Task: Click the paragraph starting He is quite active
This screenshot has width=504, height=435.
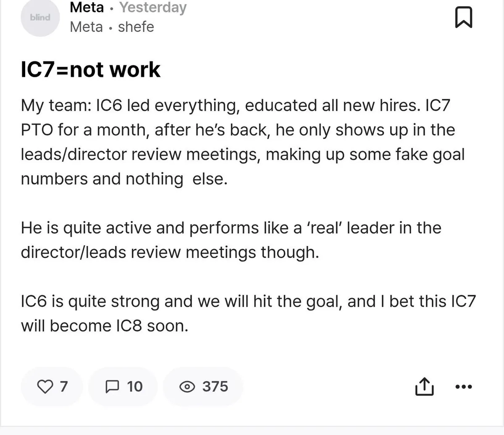Action: tap(231, 240)
